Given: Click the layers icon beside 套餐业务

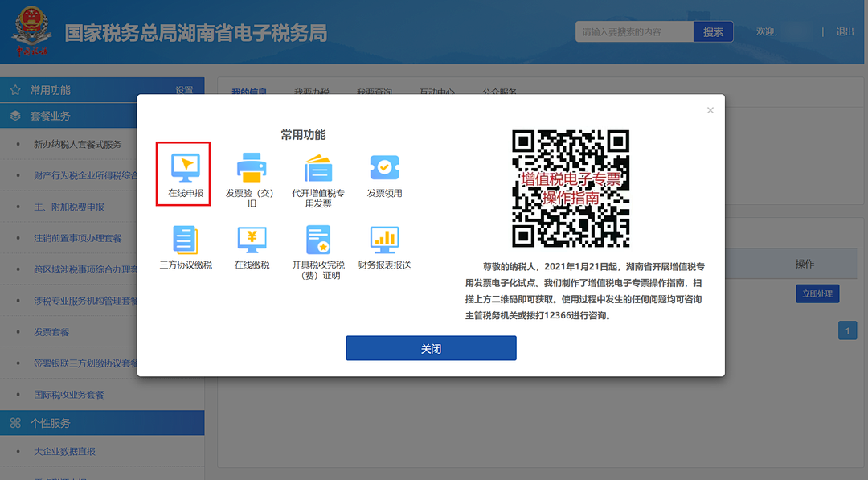Looking at the screenshot, I should [x=15, y=116].
